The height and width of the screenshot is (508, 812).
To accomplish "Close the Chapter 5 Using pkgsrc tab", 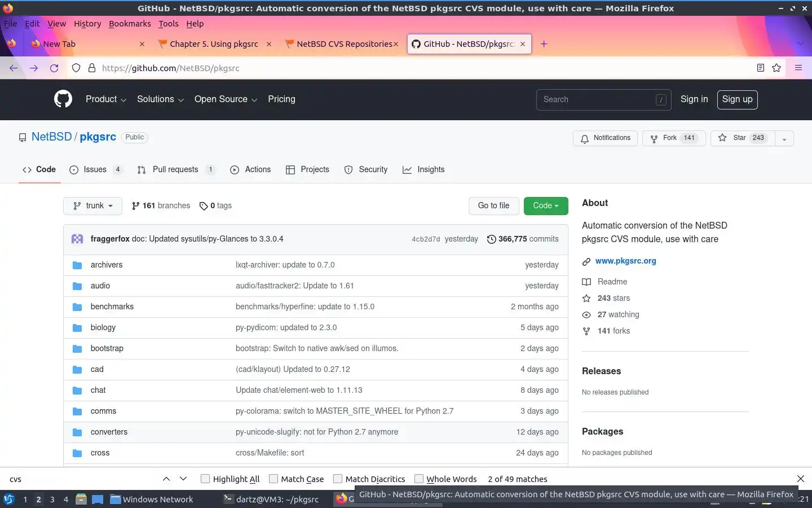I will [269, 44].
